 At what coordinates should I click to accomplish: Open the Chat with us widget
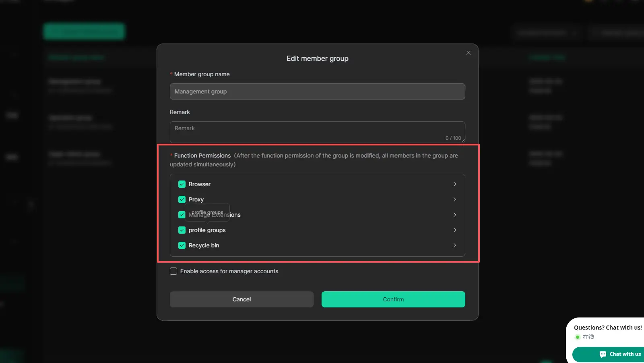(x=620, y=354)
